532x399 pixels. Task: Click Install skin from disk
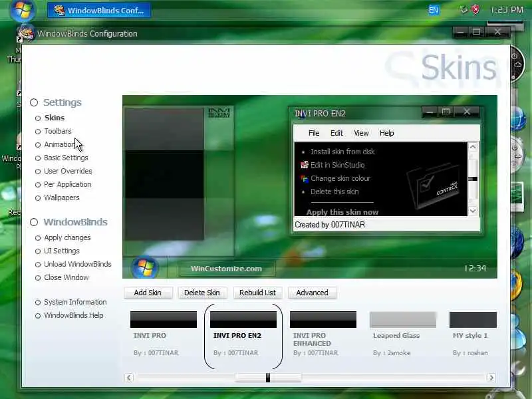(x=342, y=152)
